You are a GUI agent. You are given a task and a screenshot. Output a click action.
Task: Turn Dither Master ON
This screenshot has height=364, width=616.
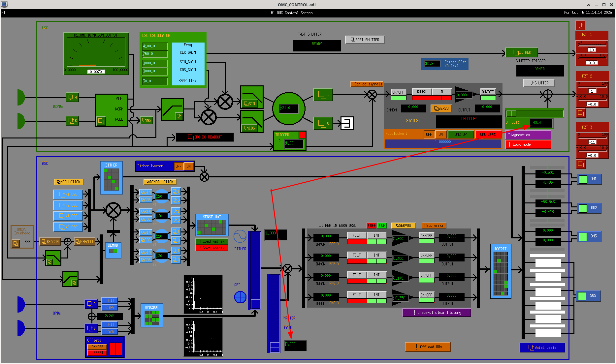pos(189,167)
